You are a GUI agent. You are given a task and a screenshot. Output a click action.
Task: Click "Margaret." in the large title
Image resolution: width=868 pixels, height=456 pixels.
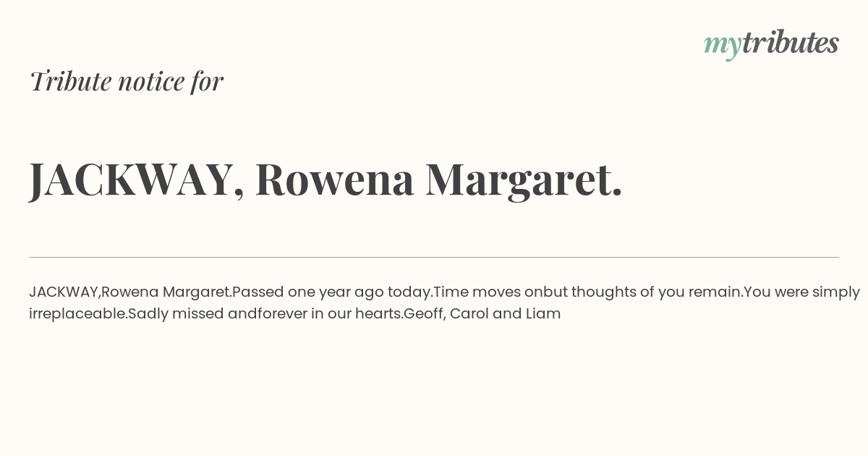(523, 180)
